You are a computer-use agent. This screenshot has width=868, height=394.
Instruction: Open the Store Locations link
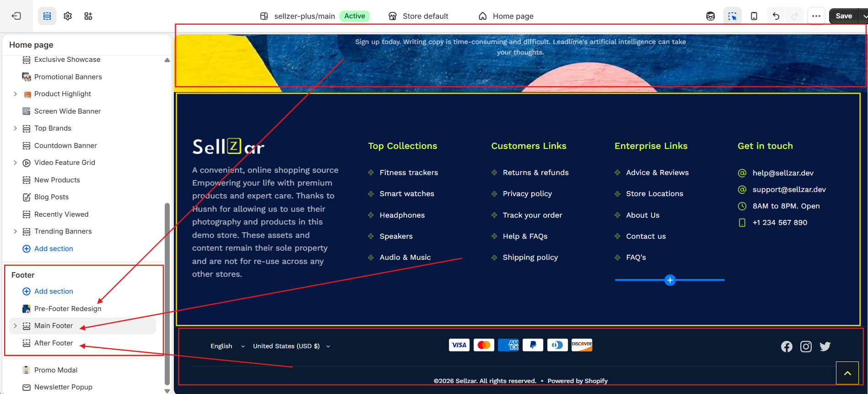(655, 194)
